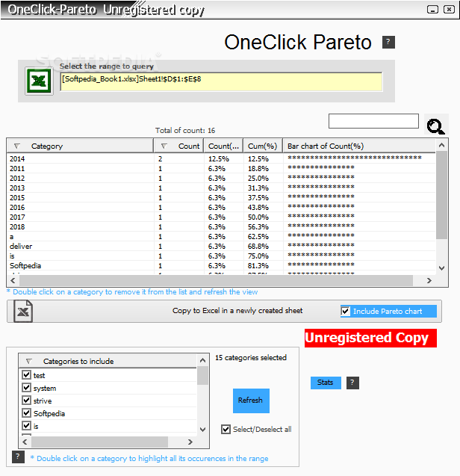Click the Refresh button
The image size is (460, 476).
coord(251,401)
